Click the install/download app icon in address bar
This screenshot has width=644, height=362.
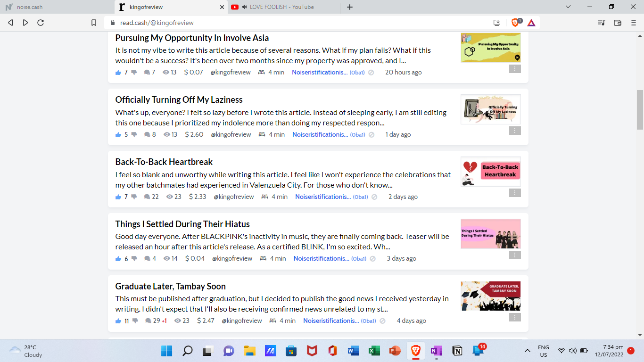496,23
